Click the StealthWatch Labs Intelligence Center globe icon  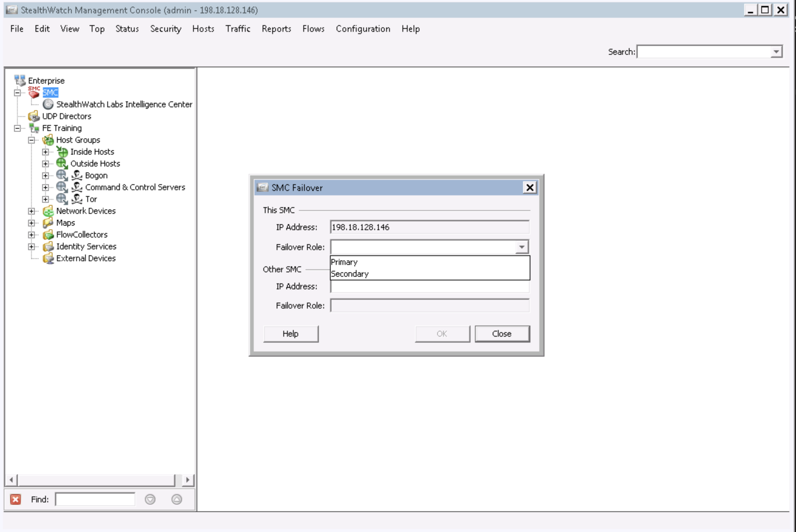tap(48, 104)
